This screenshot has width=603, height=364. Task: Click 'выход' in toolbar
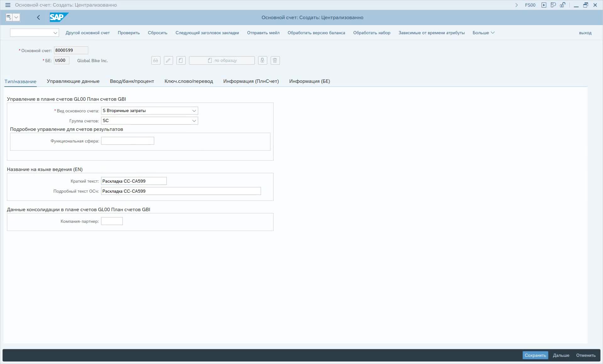585,33
